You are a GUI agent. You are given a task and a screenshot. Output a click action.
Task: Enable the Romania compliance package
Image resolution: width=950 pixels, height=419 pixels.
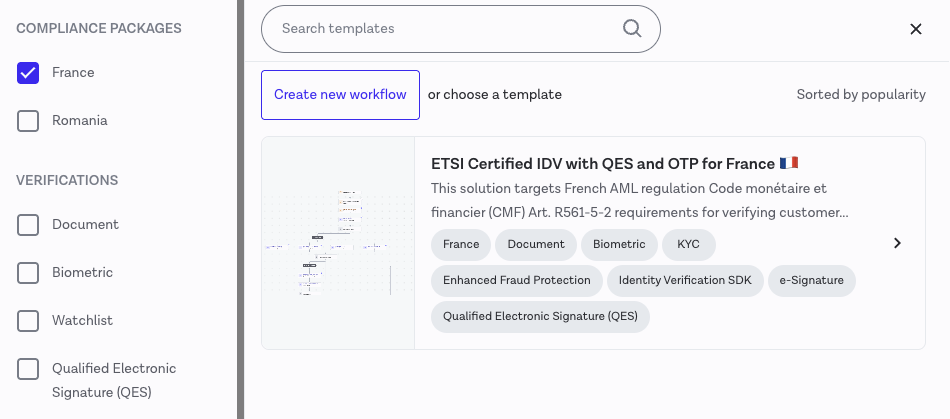(28, 121)
